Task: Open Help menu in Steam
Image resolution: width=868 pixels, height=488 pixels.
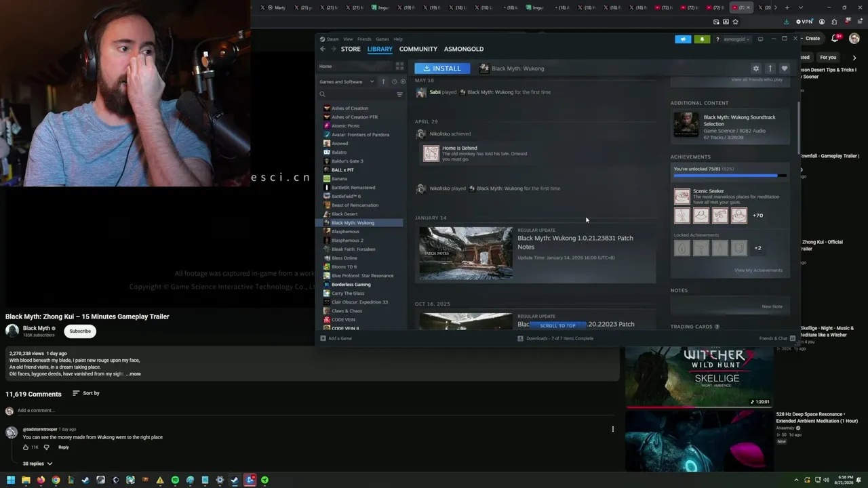Action: (x=398, y=39)
